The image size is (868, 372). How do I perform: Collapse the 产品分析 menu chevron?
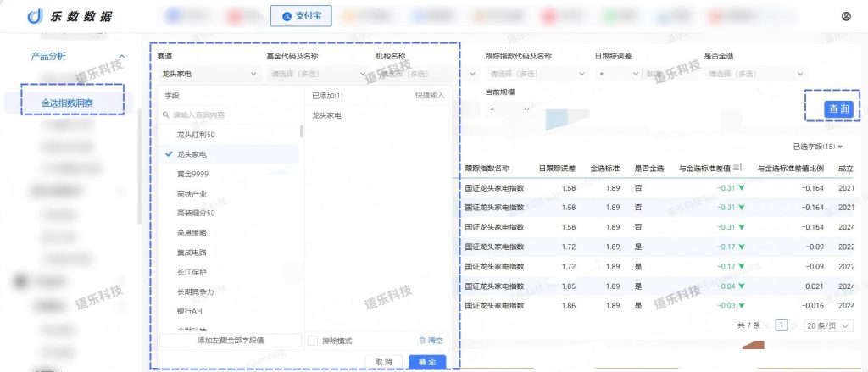coord(122,57)
